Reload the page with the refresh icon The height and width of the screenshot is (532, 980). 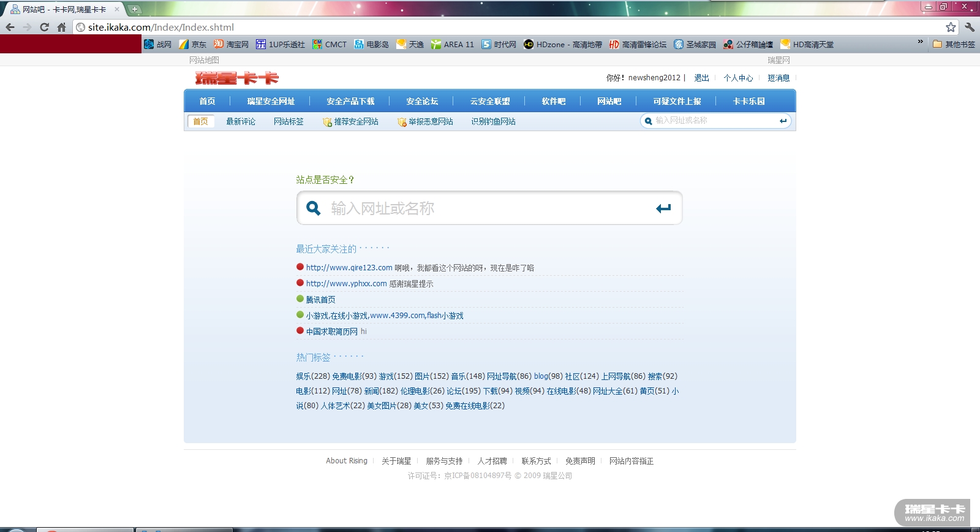coord(44,27)
